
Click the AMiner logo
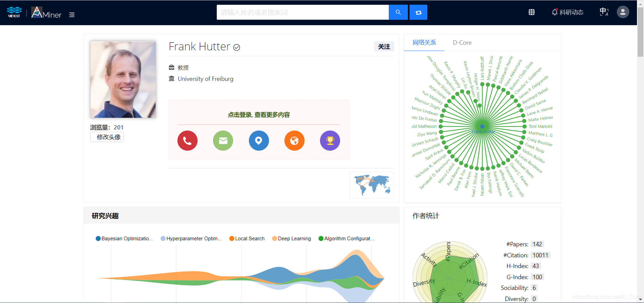46,12
